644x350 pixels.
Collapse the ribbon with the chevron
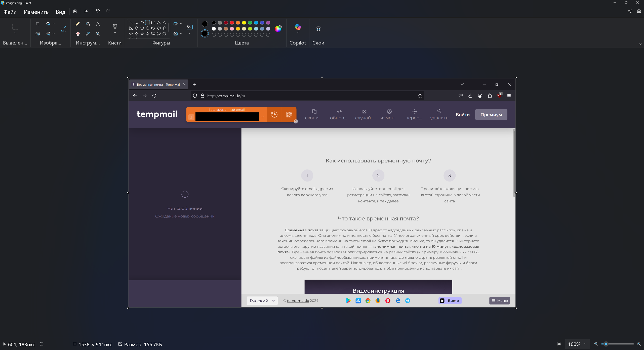[640, 44]
